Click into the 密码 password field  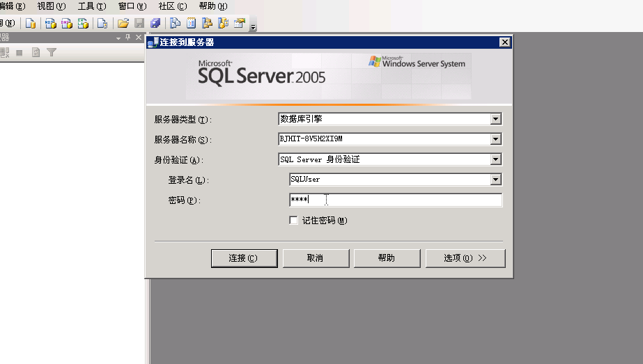396,200
